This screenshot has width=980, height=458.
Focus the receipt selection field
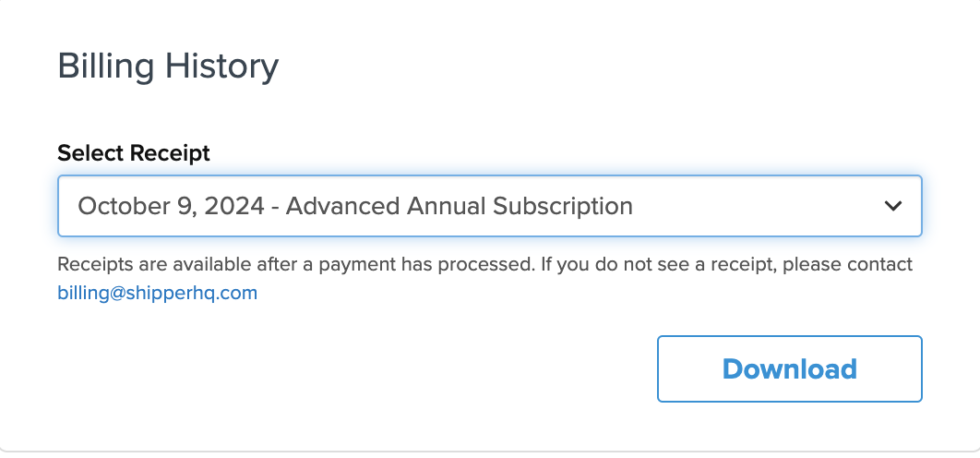pyautogui.click(x=489, y=206)
